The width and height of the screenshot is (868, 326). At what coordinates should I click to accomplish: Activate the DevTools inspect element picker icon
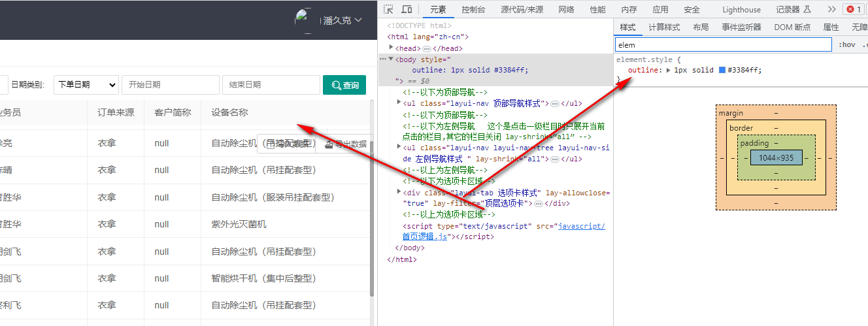pyautogui.click(x=388, y=9)
